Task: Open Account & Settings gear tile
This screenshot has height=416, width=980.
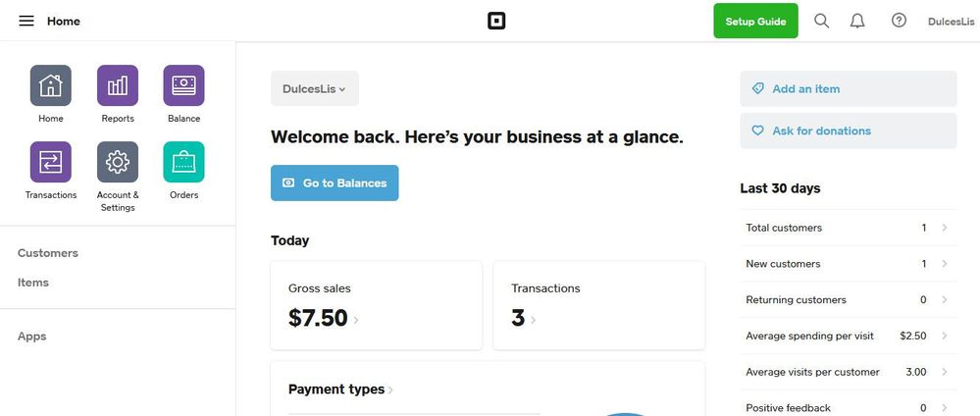Action: coord(118,163)
